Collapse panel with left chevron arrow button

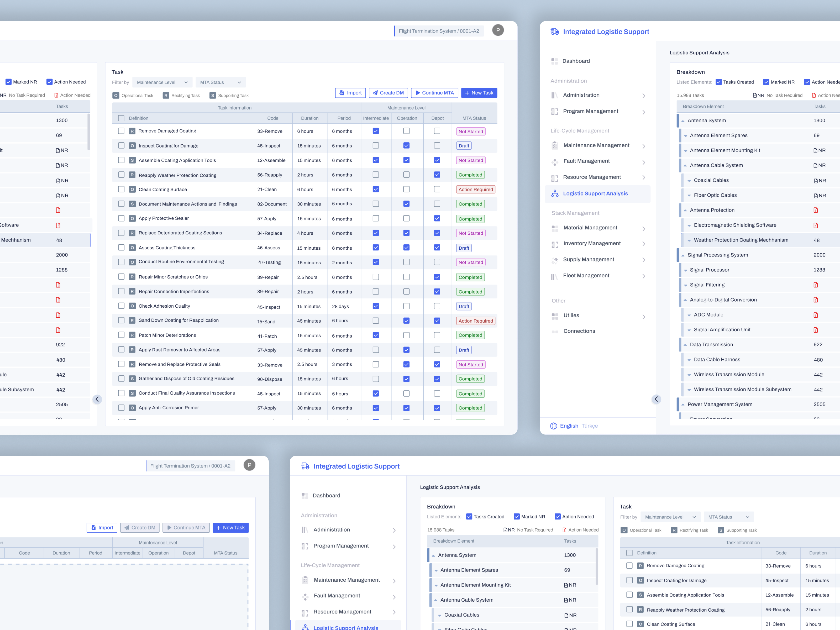click(97, 399)
